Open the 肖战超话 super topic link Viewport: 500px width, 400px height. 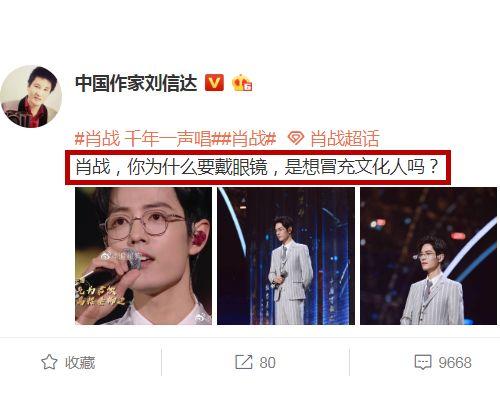(345, 138)
